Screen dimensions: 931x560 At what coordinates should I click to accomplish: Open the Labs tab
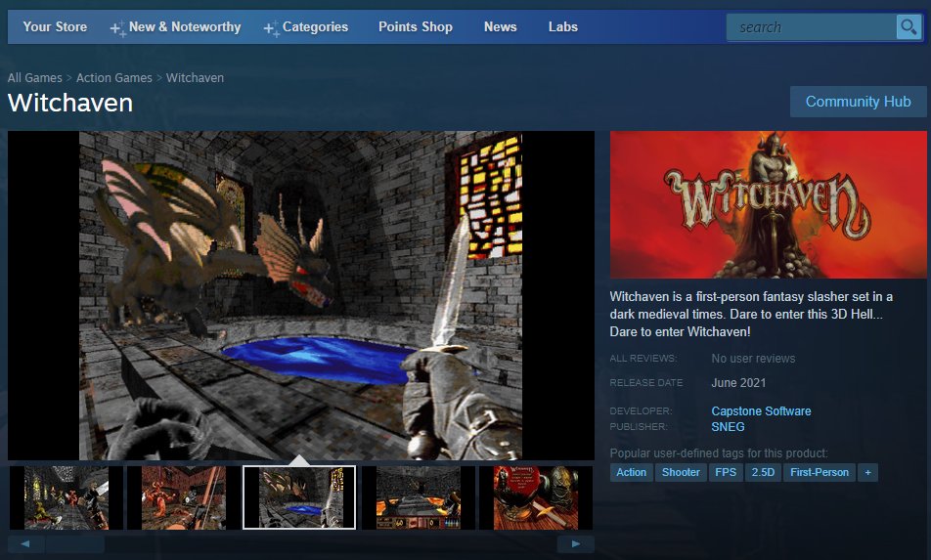point(563,26)
